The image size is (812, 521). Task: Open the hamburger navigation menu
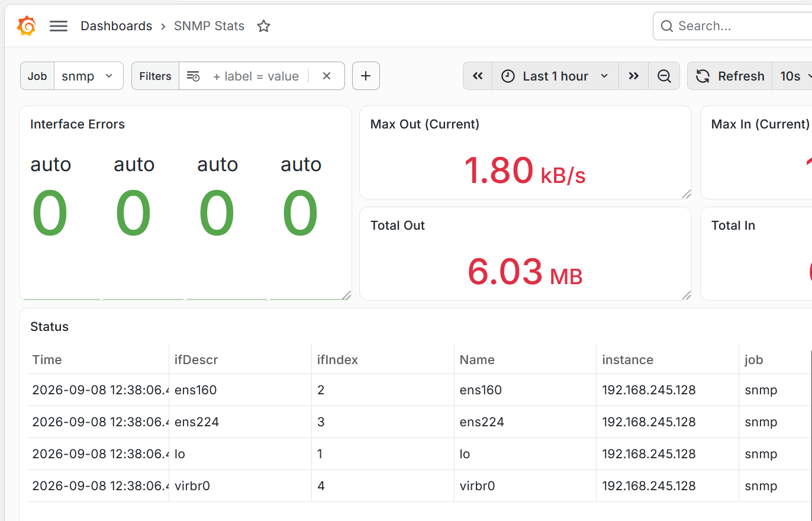59,26
